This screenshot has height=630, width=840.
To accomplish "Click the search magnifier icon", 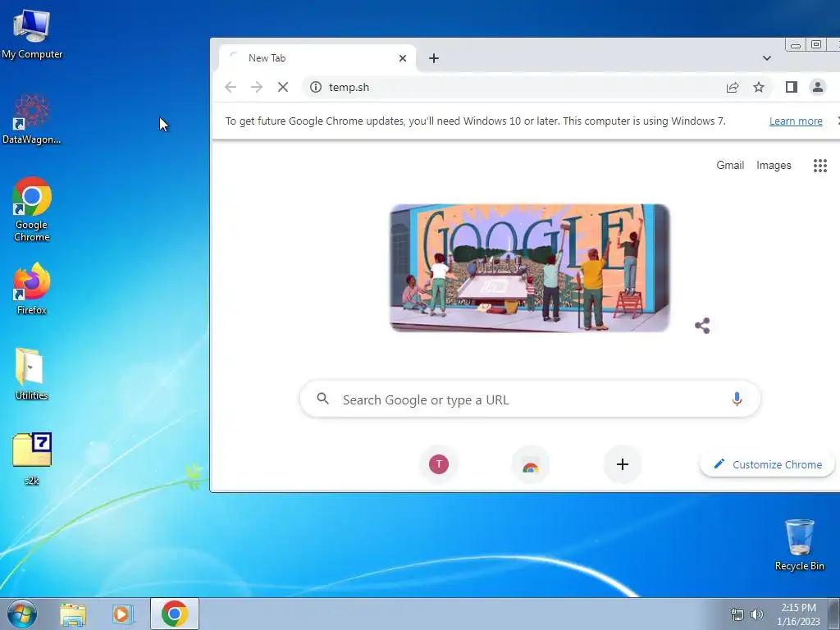I will pyautogui.click(x=322, y=399).
